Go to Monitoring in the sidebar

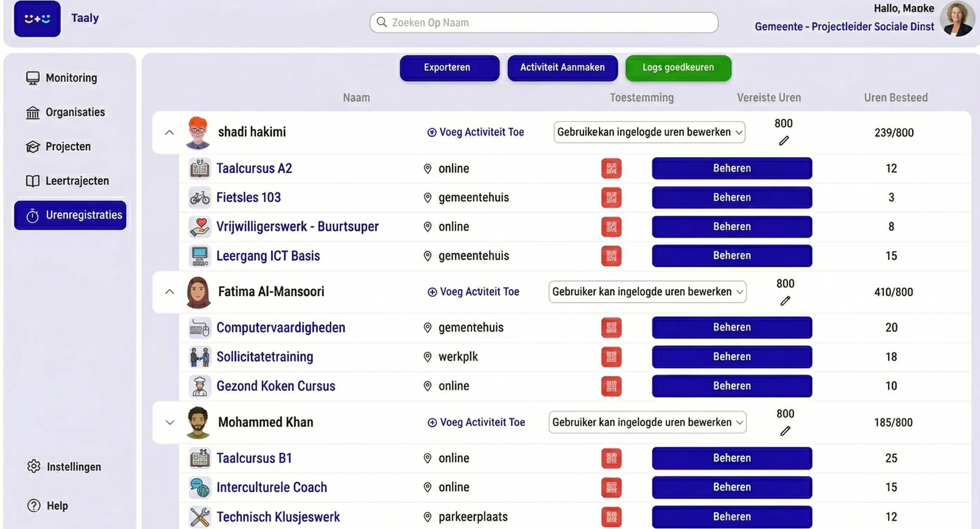click(61, 78)
